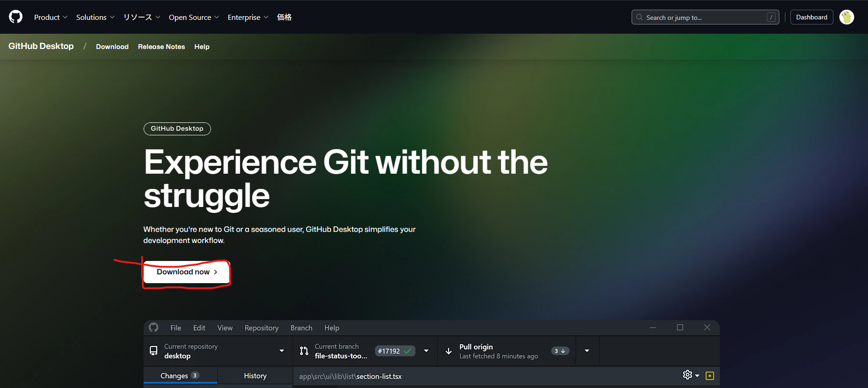The width and height of the screenshot is (868, 388).
Task: Open the File menu in app preview
Action: coord(175,328)
